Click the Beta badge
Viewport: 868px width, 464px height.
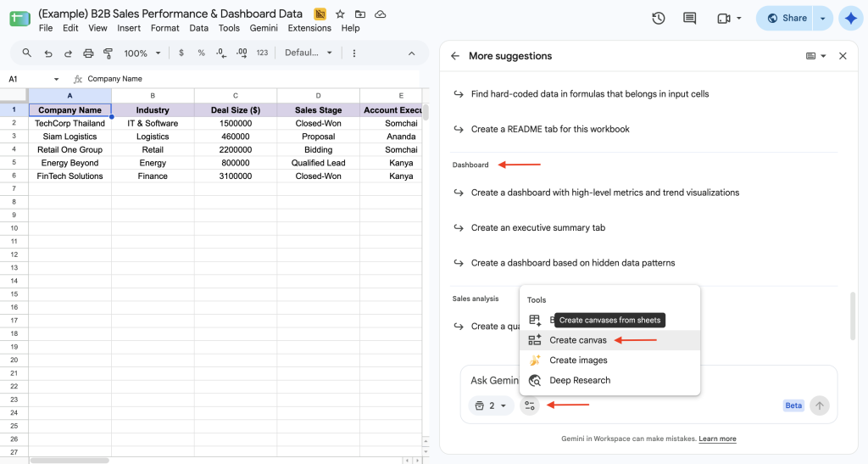(793, 405)
